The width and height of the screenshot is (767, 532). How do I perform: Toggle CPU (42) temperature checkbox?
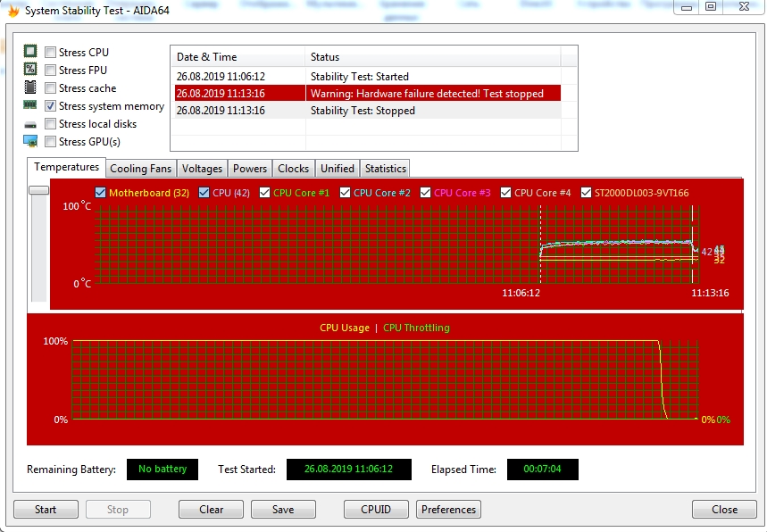pos(204,193)
